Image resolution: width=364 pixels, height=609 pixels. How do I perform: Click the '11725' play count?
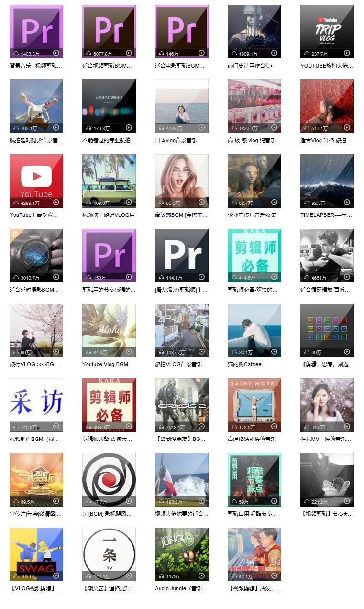[173, 577]
